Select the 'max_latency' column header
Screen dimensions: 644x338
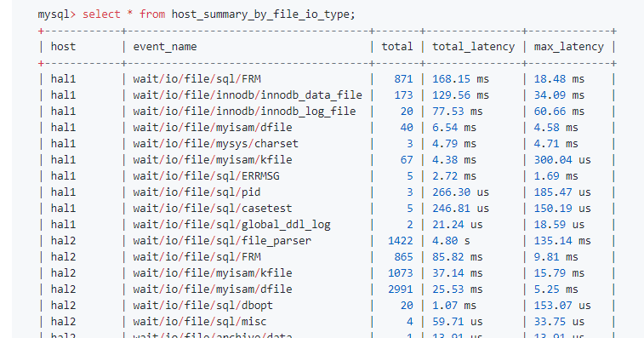point(569,47)
